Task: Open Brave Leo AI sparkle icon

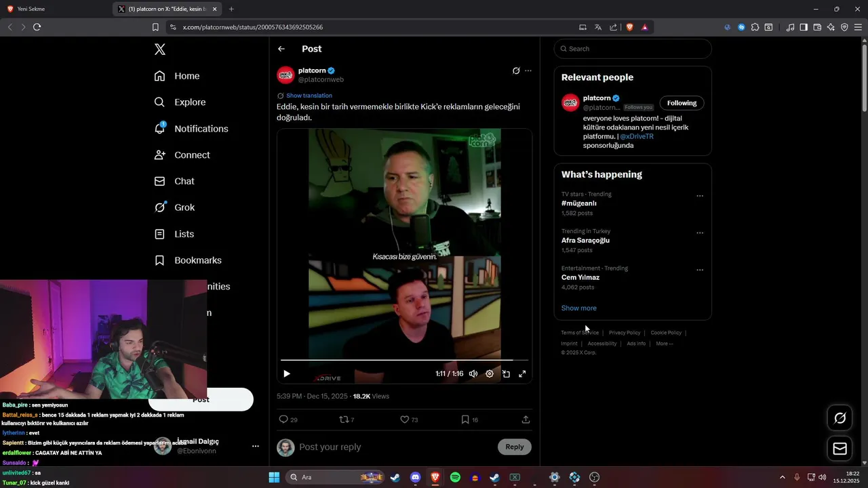Action: tap(831, 27)
